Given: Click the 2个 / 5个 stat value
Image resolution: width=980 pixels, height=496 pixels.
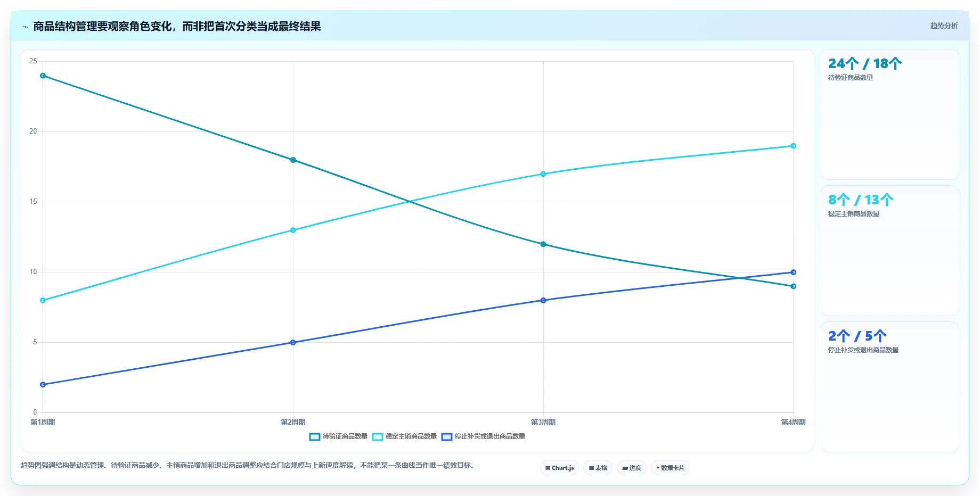Looking at the screenshot, I should pyautogui.click(x=857, y=336).
